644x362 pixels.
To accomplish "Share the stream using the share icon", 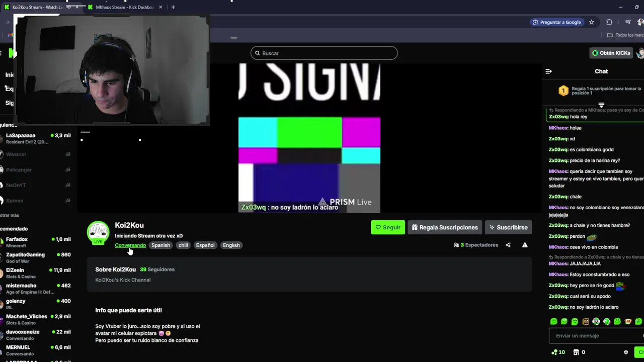I will [x=508, y=245].
